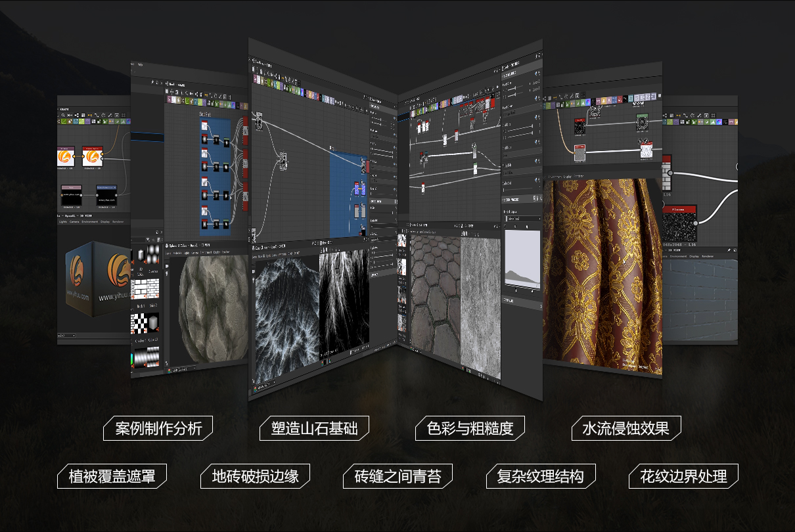Select first orange logo node in leftmost graph
Screen dimensions: 795x532
pos(66,156)
